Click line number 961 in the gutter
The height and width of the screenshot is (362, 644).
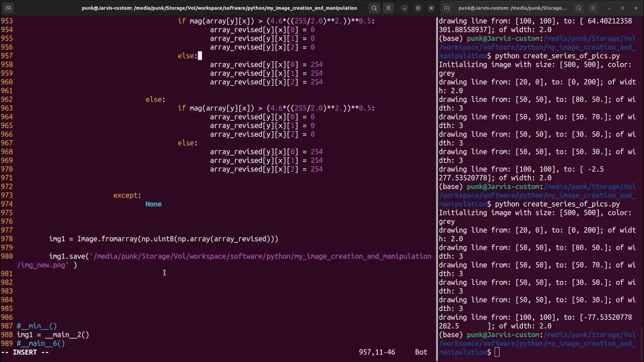(x=7, y=90)
